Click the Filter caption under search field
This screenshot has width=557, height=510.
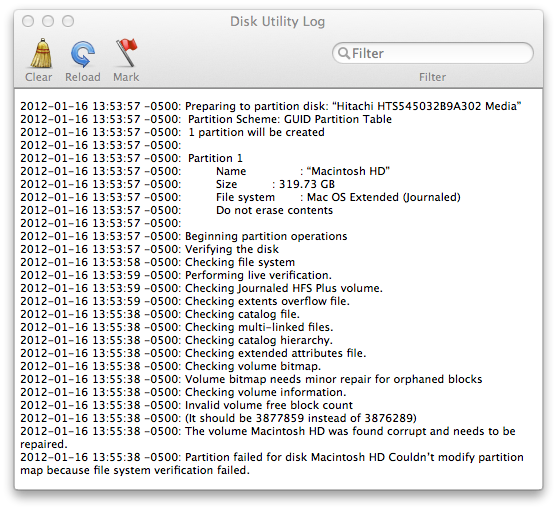[432, 77]
